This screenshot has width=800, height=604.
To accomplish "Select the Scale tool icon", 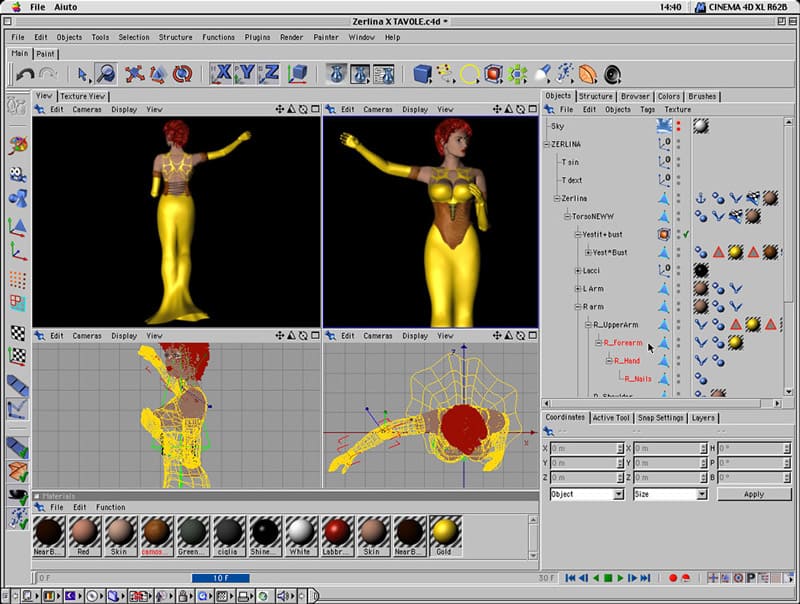I will click(158, 74).
